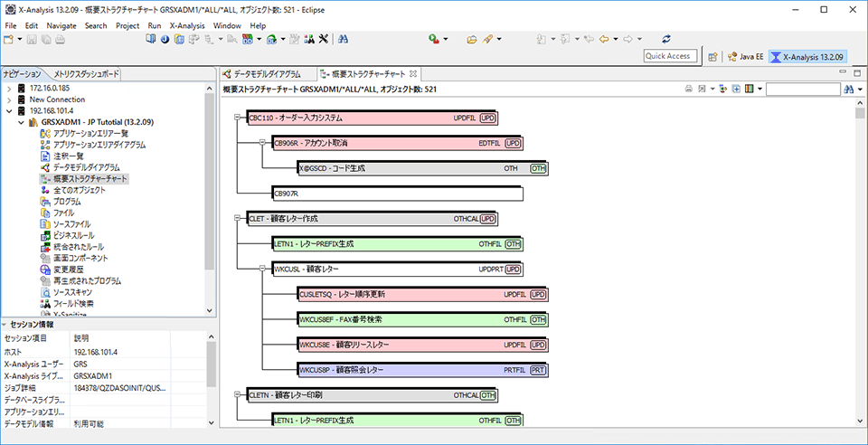
Task: Click the yellow Back arrow icon
Action: pos(604,39)
